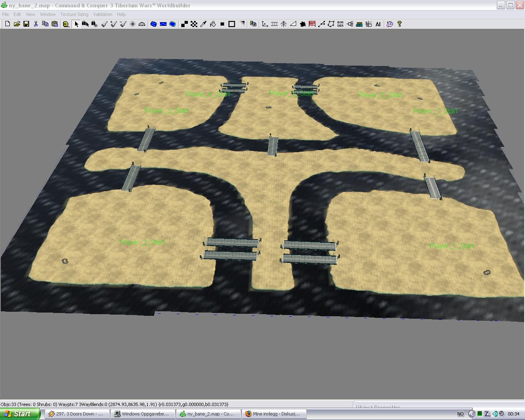
Task: Open the View menu
Action: pyautogui.click(x=30, y=14)
